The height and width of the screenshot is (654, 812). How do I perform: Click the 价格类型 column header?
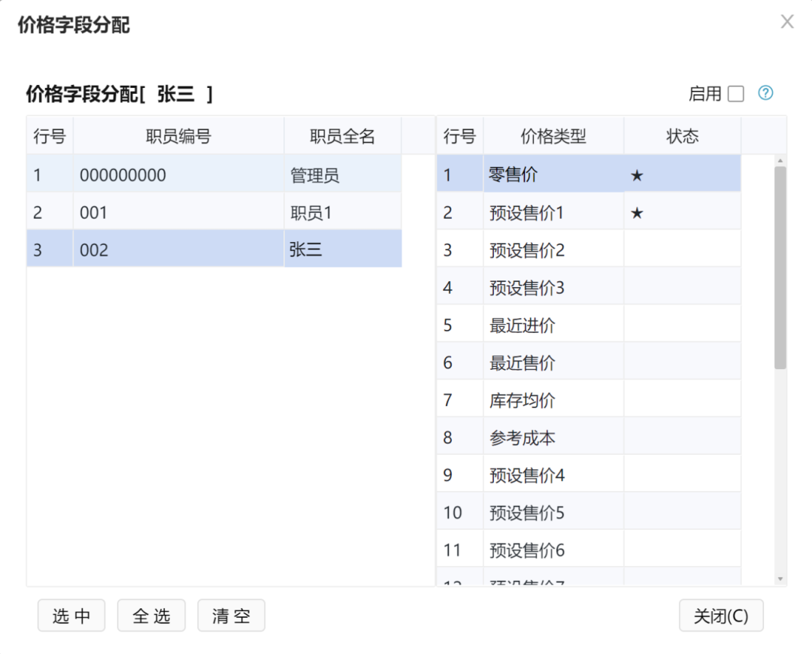[553, 136]
